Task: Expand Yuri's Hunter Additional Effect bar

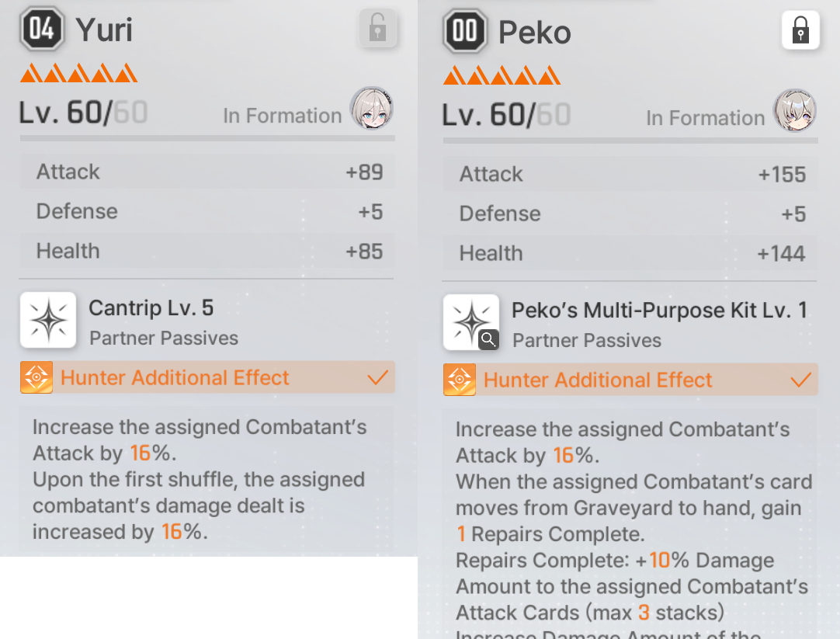Action: [207, 377]
